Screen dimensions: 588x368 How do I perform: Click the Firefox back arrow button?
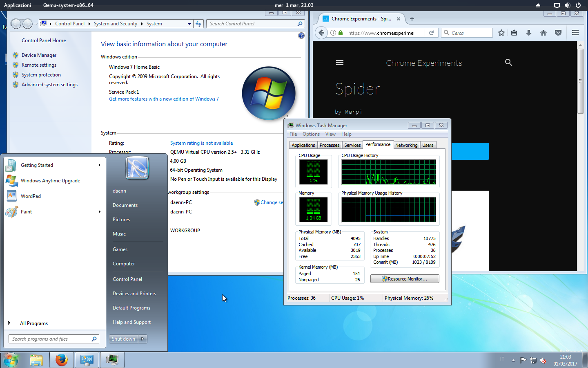point(322,33)
